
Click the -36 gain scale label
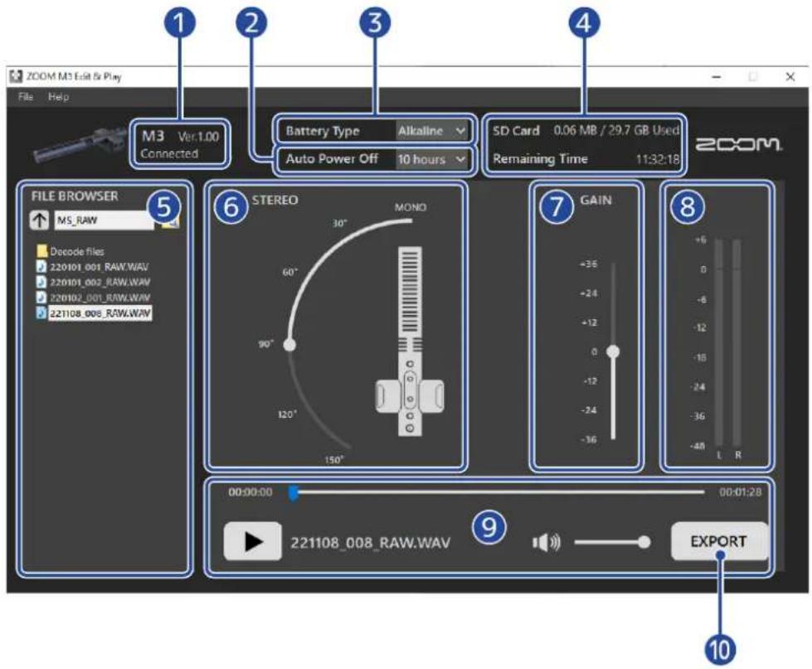pos(589,439)
